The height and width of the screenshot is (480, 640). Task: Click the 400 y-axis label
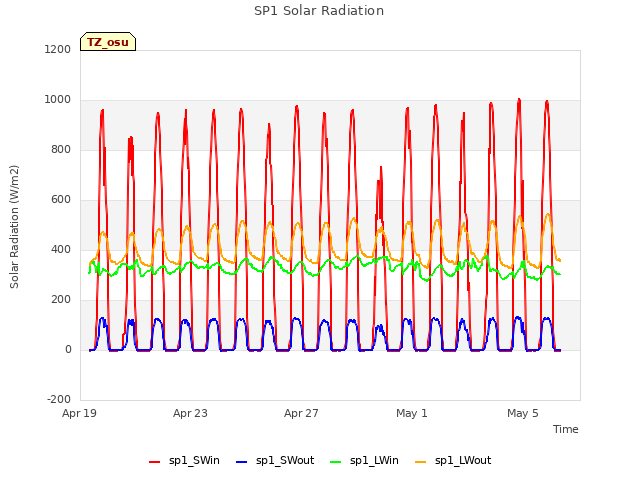click(x=61, y=249)
